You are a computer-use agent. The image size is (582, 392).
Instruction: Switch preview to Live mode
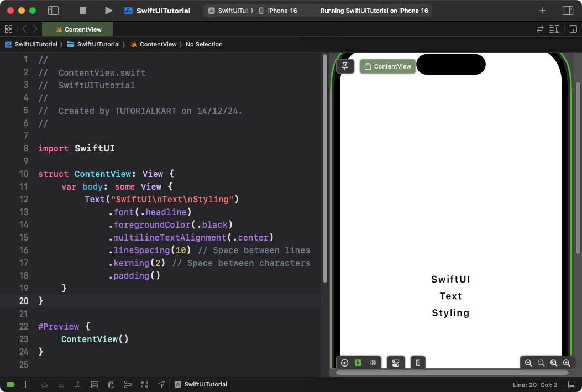(344, 363)
